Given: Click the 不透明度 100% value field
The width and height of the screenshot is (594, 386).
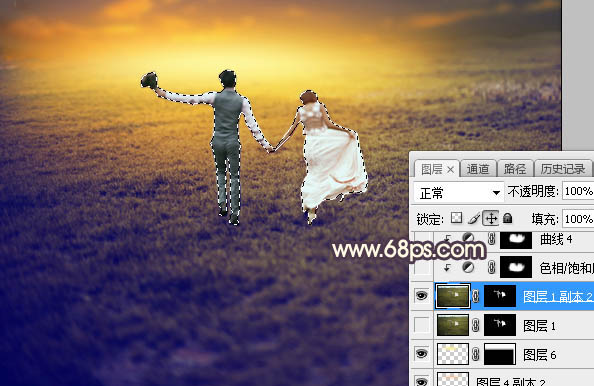Looking at the screenshot, I should click(x=578, y=191).
